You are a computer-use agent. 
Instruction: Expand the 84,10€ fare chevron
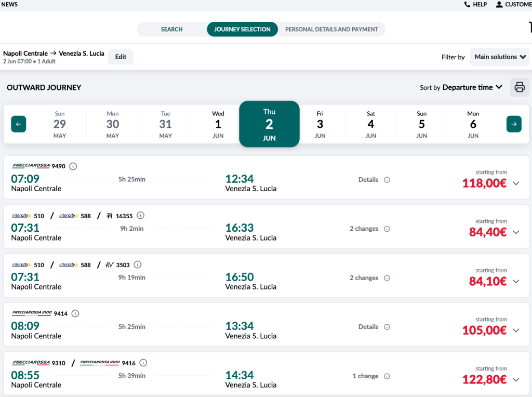click(x=516, y=281)
